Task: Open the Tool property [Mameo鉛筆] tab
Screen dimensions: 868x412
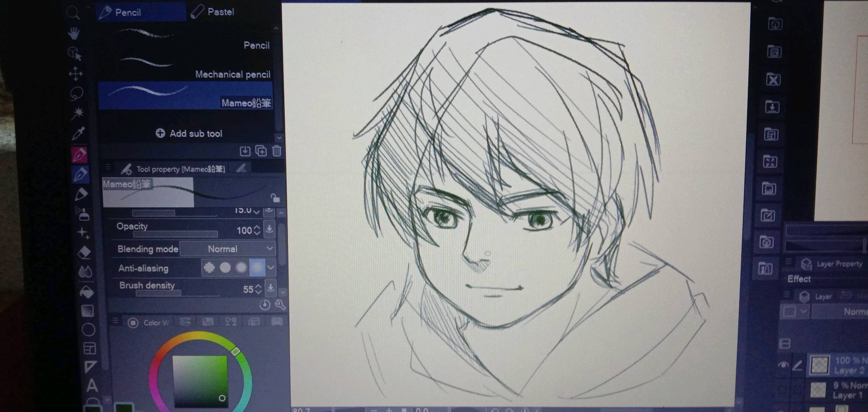Action: [173, 169]
